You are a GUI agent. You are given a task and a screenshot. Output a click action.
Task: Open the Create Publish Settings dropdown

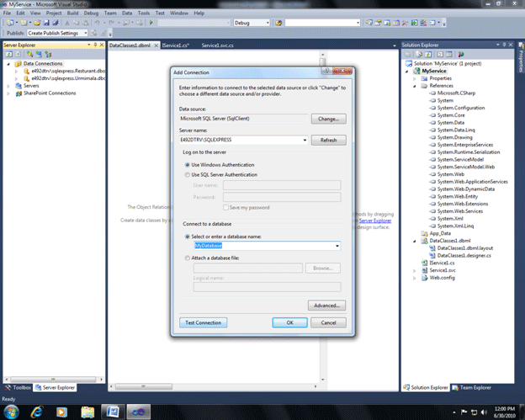coord(86,33)
